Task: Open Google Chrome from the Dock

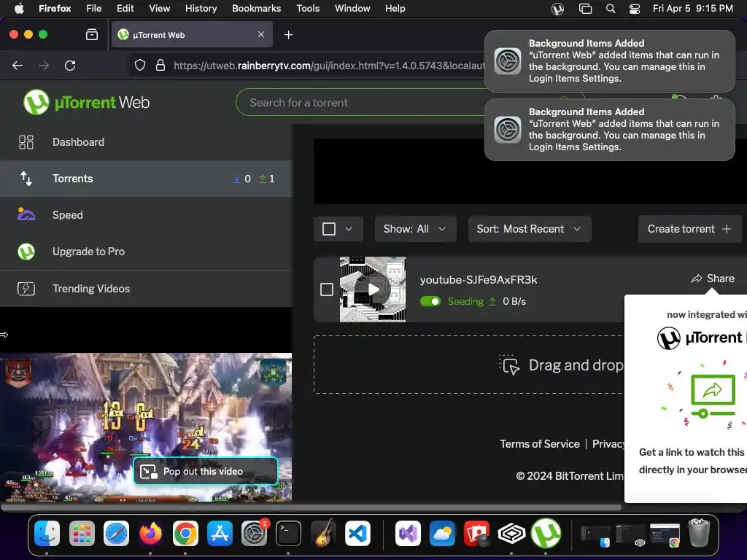Action: [185, 533]
